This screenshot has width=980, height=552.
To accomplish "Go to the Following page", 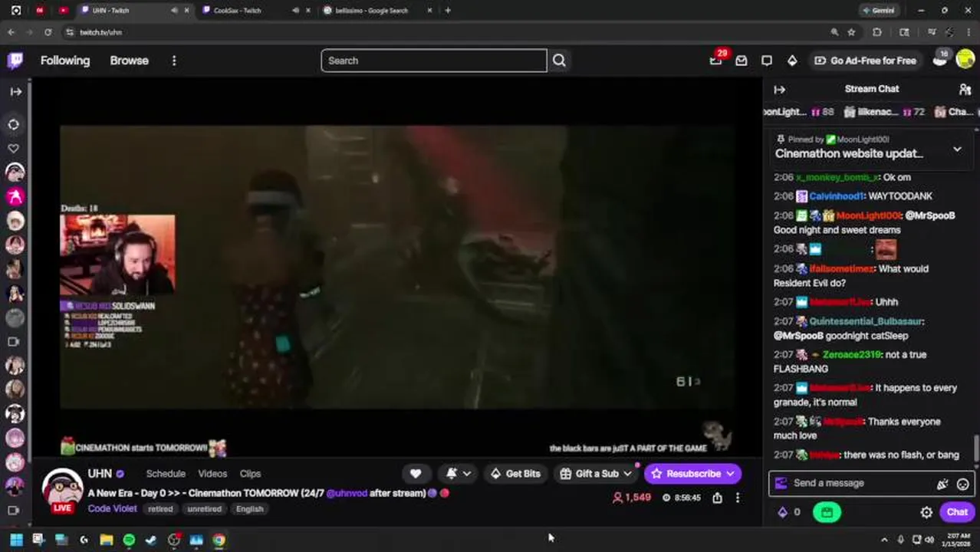I will tap(65, 61).
